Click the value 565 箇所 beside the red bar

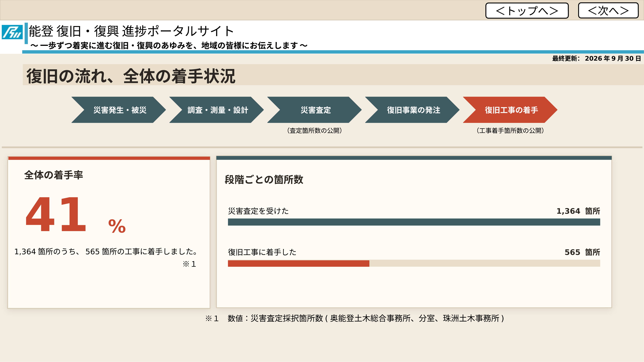pos(582,252)
